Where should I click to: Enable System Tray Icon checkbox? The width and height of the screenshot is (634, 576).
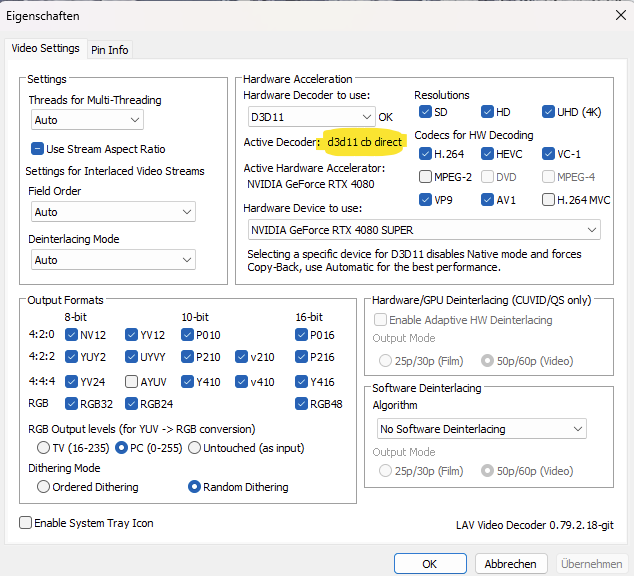(25, 523)
